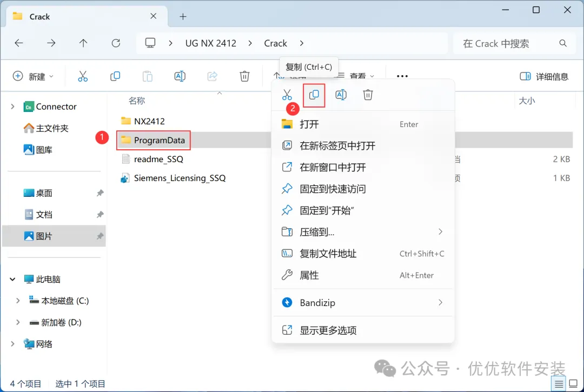Click the toolbar Share icon
Viewport: 584px width, 392px height.
click(x=213, y=76)
